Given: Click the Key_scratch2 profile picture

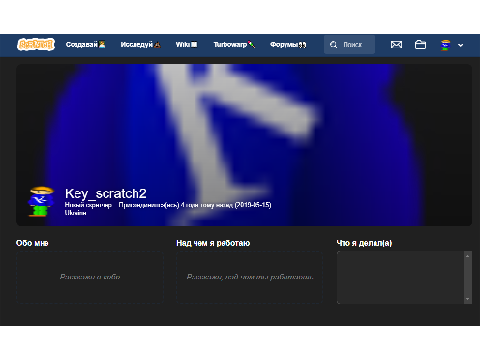Looking at the screenshot, I should pyautogui.click(x=41, y=202).
